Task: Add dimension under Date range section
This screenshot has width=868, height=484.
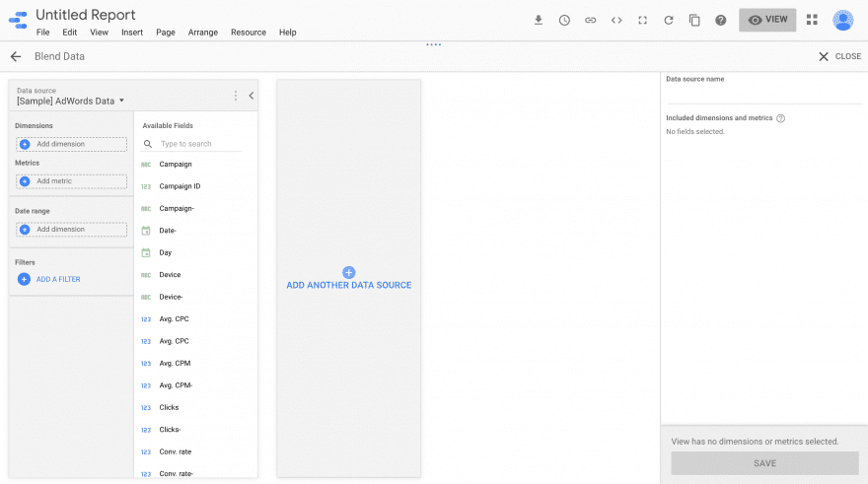Action: click(x=71, y=230)
